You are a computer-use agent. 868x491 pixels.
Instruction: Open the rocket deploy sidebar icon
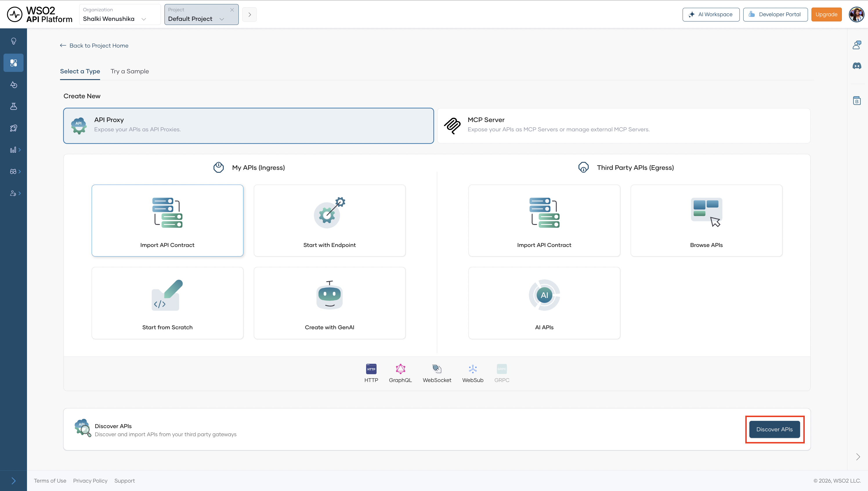14,128
